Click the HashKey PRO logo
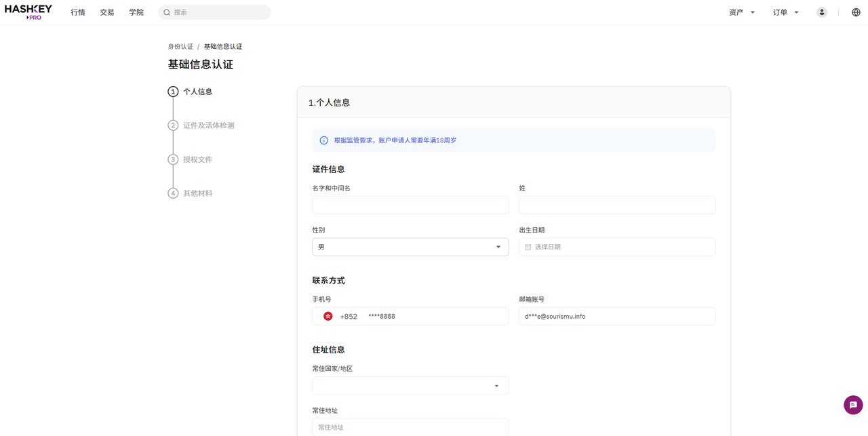 pyautogui.click(x=28, y=12)
